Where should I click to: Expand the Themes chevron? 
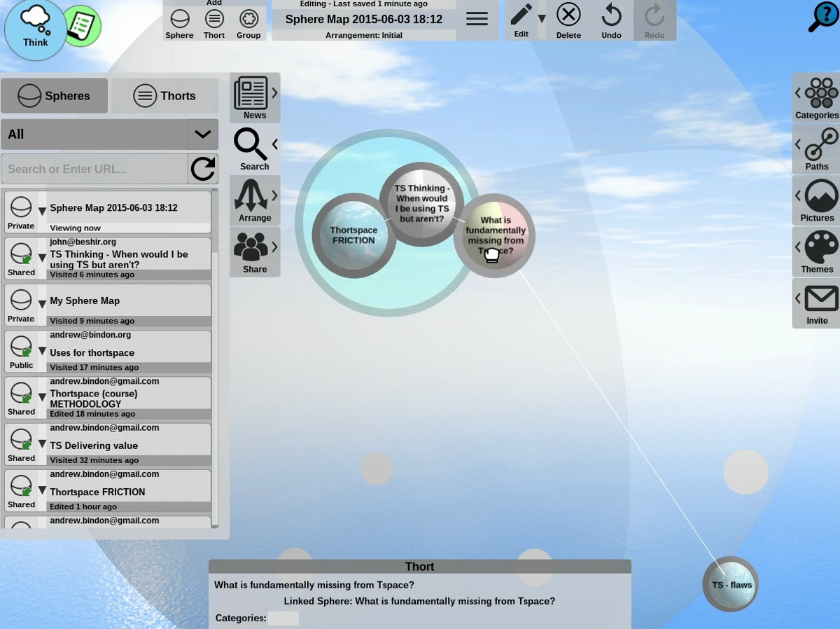797,247
